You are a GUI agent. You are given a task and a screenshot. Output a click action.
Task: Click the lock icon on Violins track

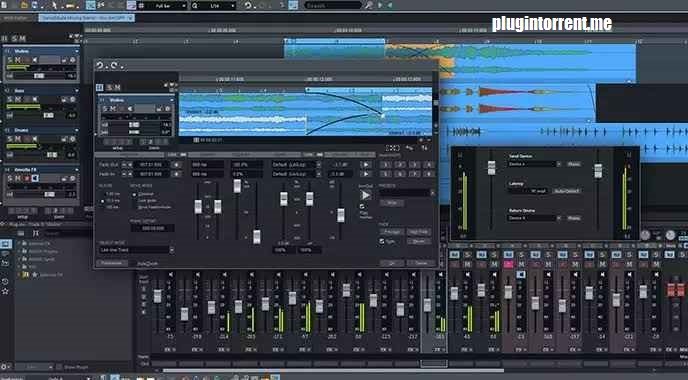(64, 60)
